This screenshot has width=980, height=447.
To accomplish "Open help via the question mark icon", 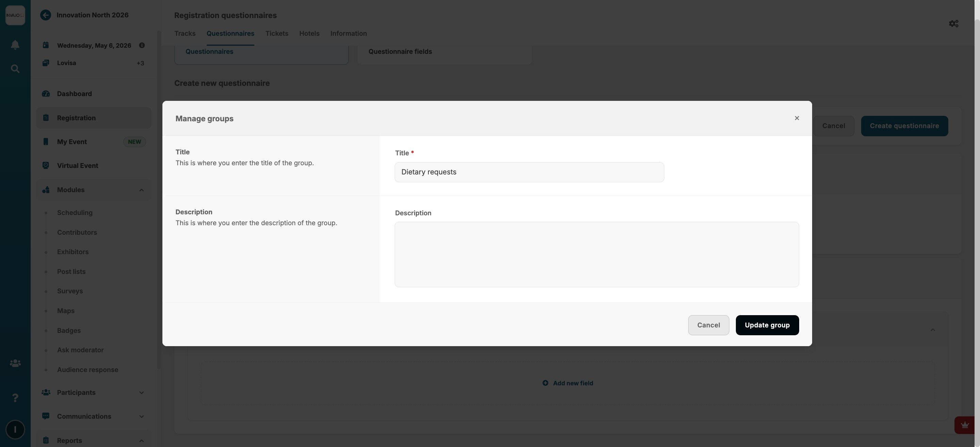I will click(15, 398).
